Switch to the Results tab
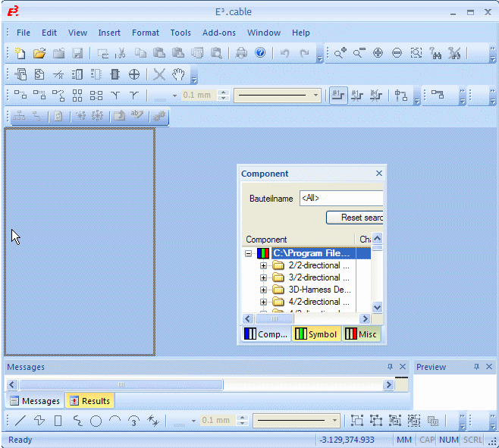This screenshot has width=499, height=448. pos(90,401)
